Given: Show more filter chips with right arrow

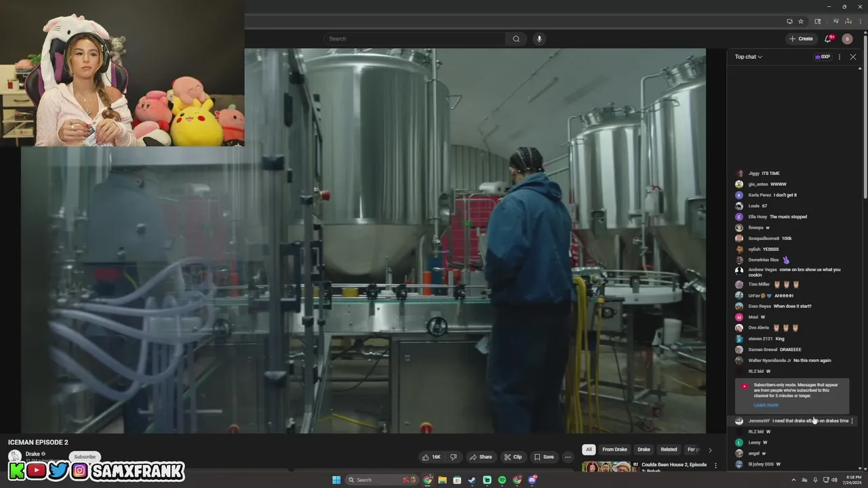Looking at the screenshot, I should pyautogui.click(x=710, y=449).
